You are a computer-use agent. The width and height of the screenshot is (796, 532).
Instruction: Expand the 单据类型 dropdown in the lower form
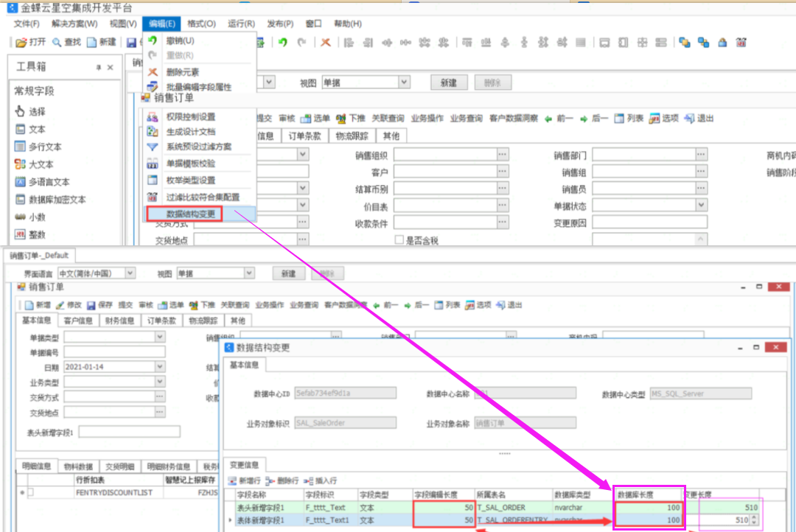coord(159,337)
